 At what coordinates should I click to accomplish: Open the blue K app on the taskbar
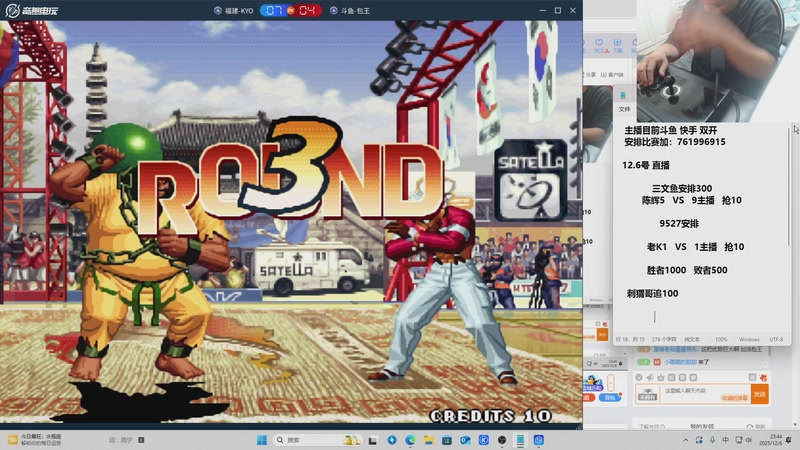483,440
